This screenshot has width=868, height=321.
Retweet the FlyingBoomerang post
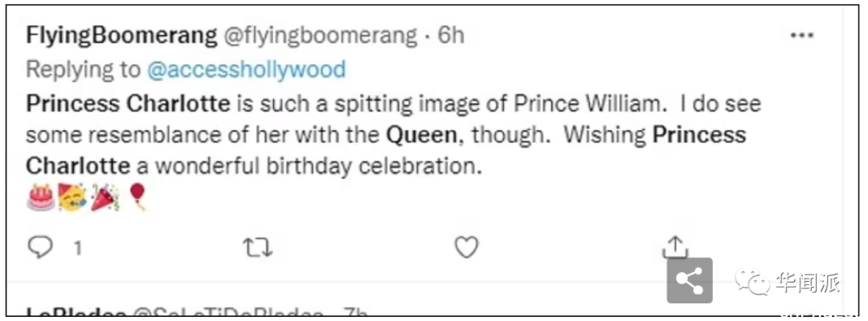coord(258,249)
